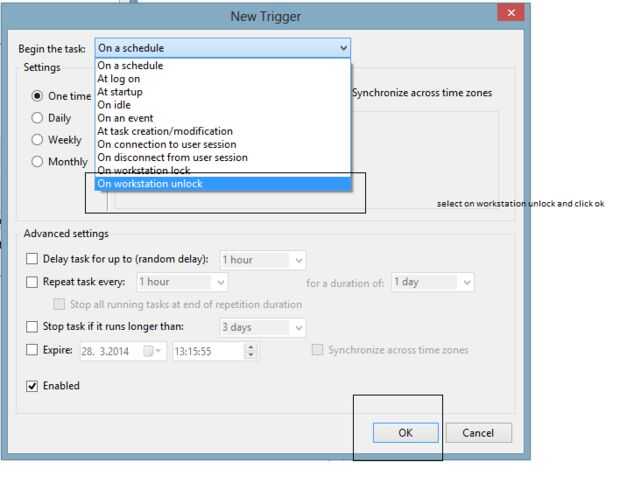Select 'On idle' trigger option
Image resolution: width=620 pixels, height=483 pixels.
click(112, 105)
